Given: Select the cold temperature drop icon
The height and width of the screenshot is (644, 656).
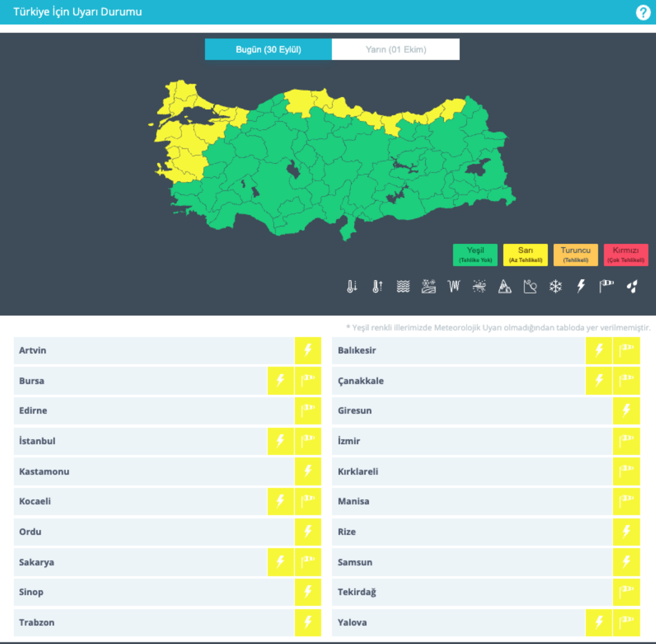Looking at the screenshot, I should tap(352, 286).
